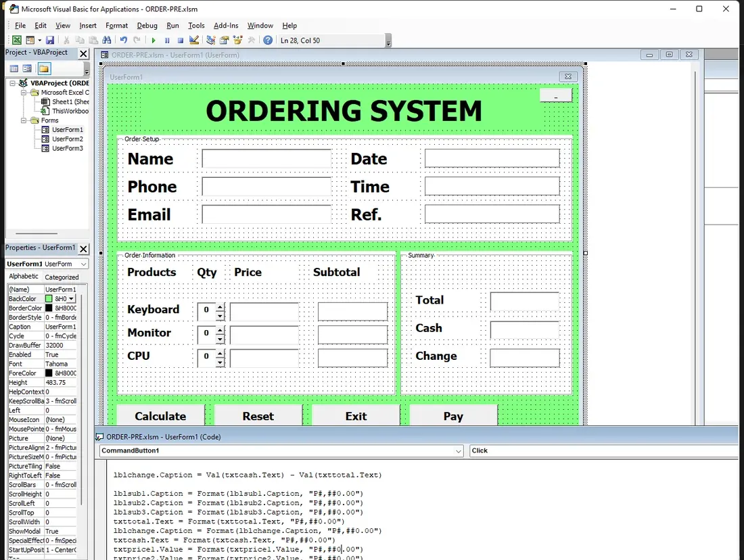This screenshot has height=560, width=744.
Task: Open the Add-Ins menu
Action: (226, 26)
